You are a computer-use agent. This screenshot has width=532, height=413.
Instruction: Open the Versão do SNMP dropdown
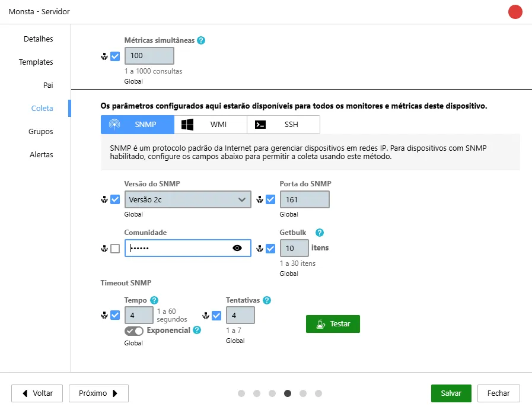coord(187,199)
